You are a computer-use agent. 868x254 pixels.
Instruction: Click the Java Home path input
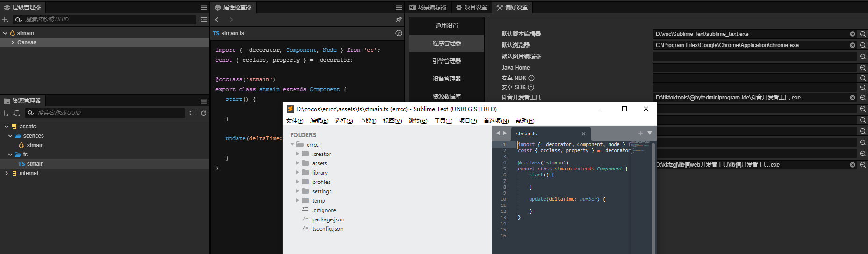[x=755, y=68]
